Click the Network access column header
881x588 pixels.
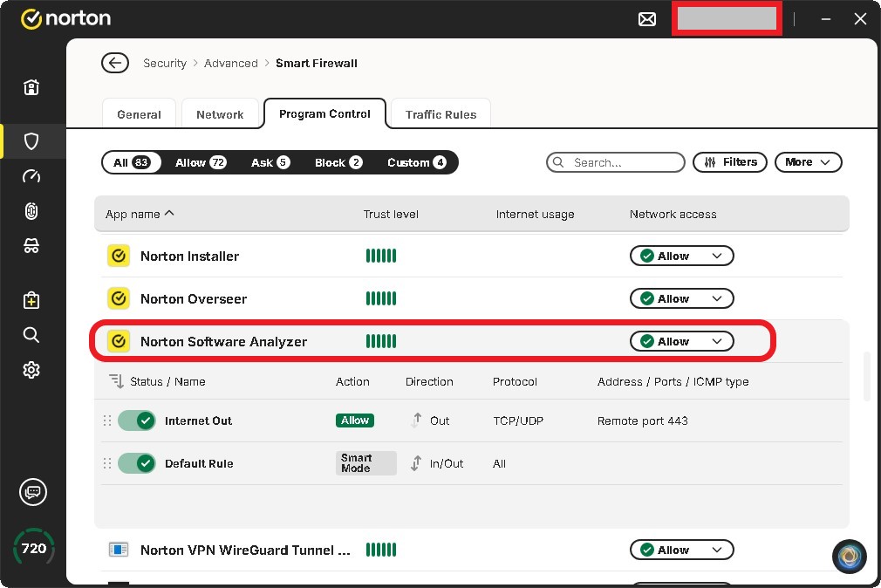pos(673,215)
